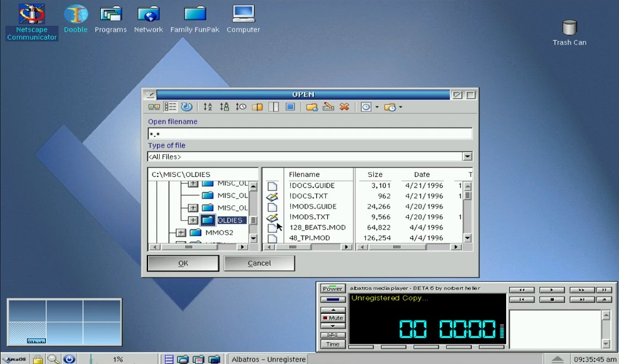Confirm with the OK button
The width and height of the screenshot is (619, 364).
point(184,264)
